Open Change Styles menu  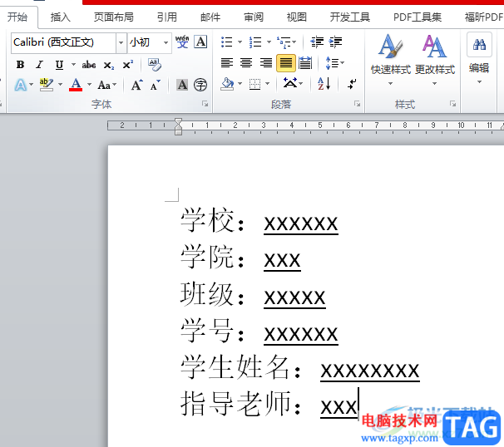pos(435,59)
